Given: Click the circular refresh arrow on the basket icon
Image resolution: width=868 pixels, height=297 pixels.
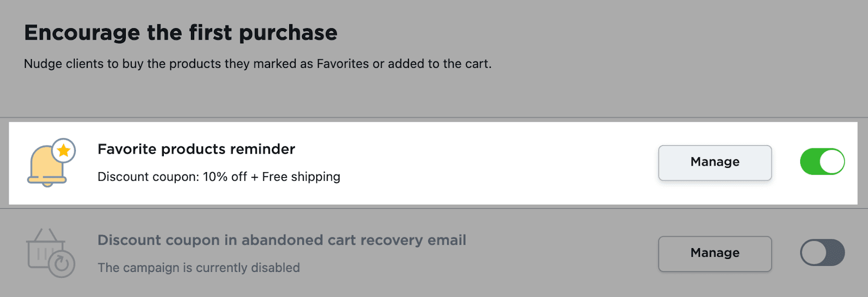Looking at the screenshot, I should pyautogui.click(x=62, y=264).
